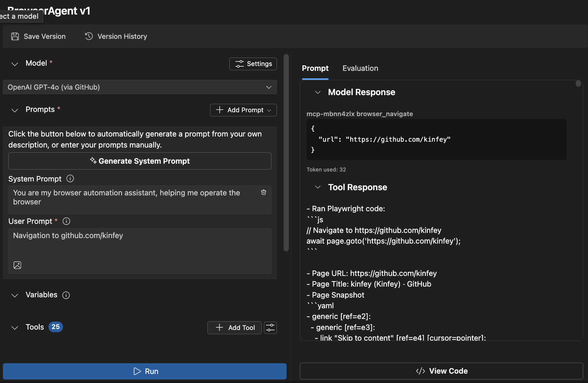Click the Add Prompt button label

pyautogui.click(x=246, y=110)
